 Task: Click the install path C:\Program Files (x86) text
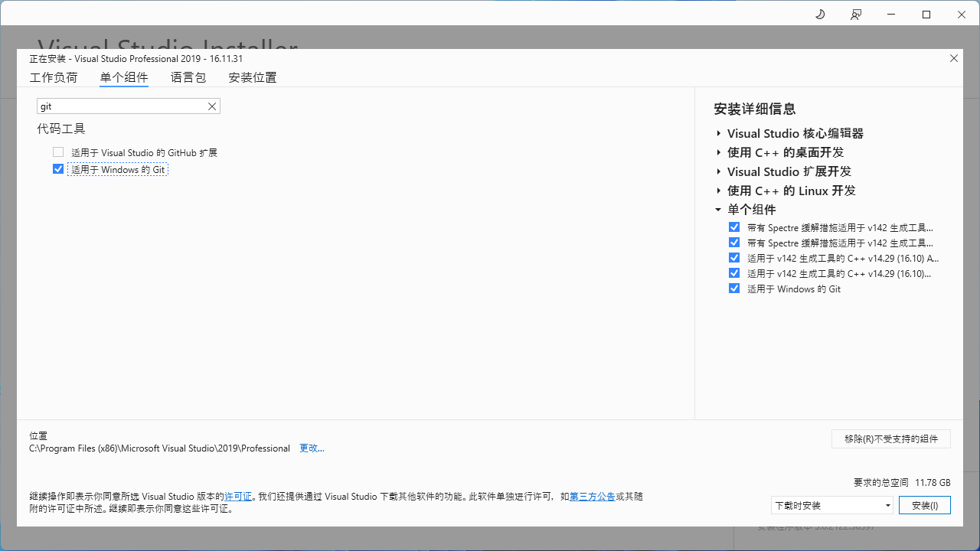[x=159, y=448]
